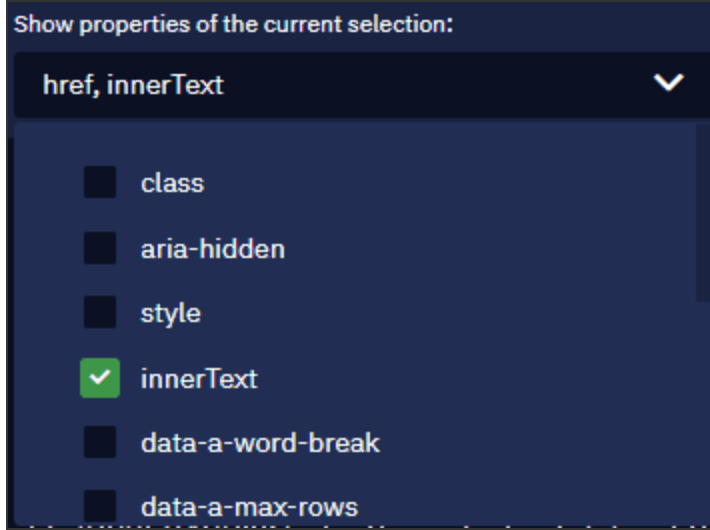
Task: Pick the 'style' option text
Action: [x=171, y=314]
